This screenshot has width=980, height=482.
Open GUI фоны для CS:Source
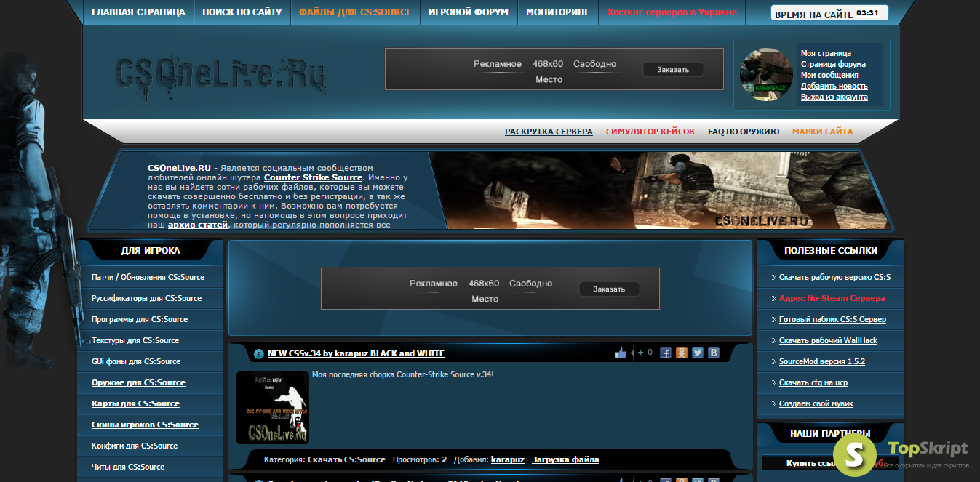click(136, 361)
